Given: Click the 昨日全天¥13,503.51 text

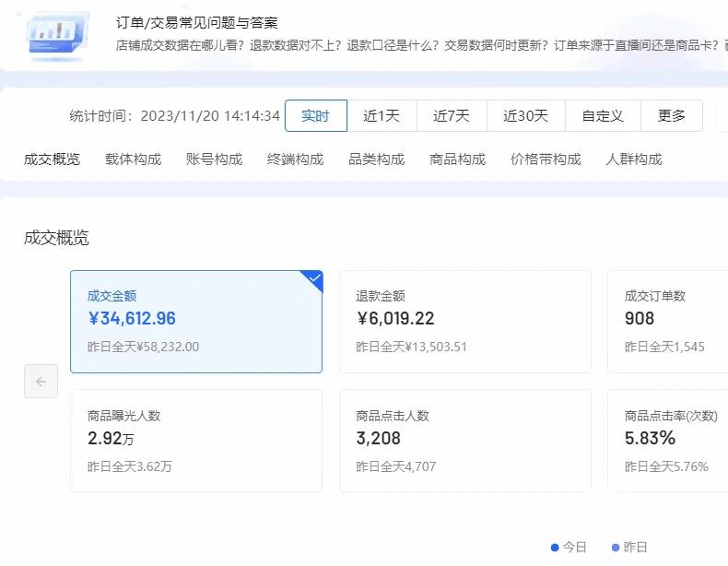Looking at the screenshot, I should pyautogui.click(x=411, y=347).
